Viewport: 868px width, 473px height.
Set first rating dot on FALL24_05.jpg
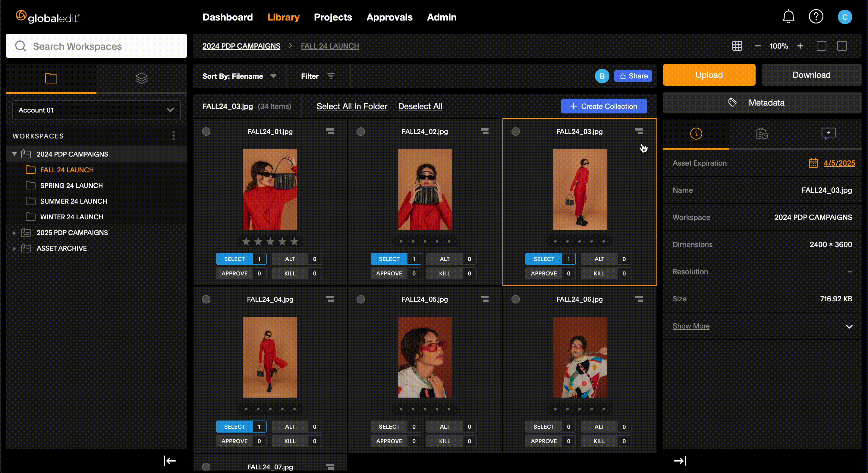click(x=401, y=409)
